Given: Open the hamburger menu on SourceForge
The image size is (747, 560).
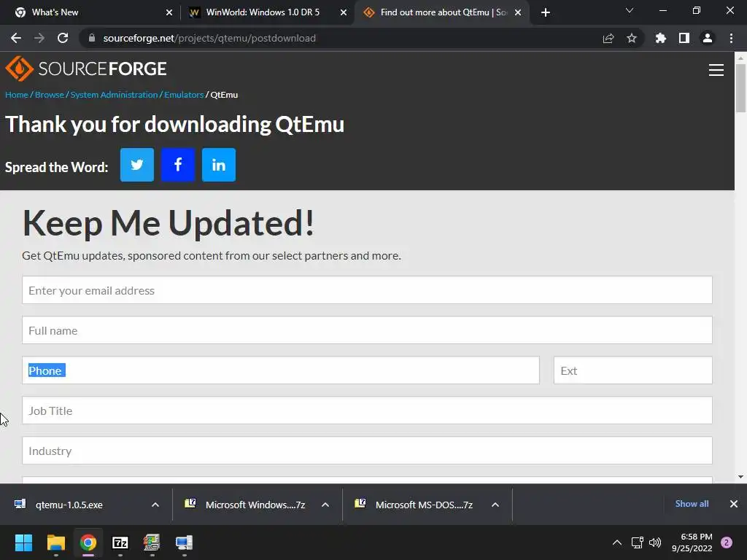Looking at the screenshot, I should [x=716, y=70].
